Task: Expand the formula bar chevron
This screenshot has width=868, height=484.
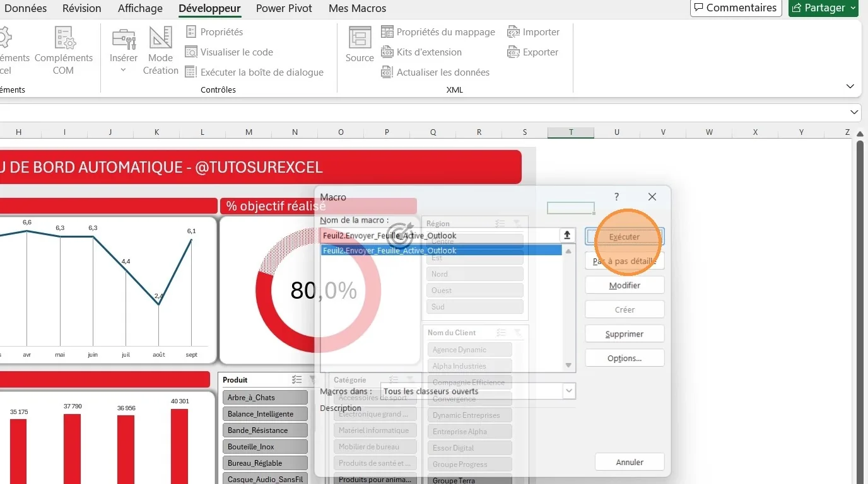Action: (855, 112)
